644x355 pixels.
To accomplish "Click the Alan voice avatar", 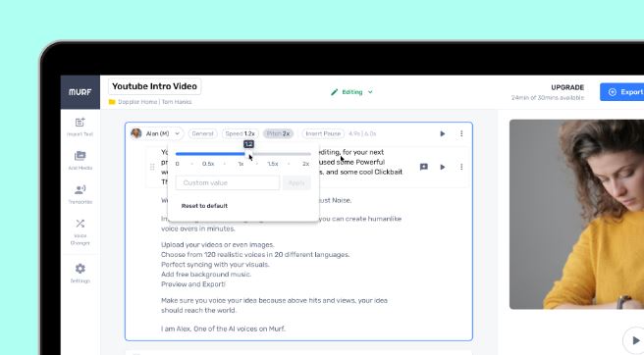I will click(136, 133).
